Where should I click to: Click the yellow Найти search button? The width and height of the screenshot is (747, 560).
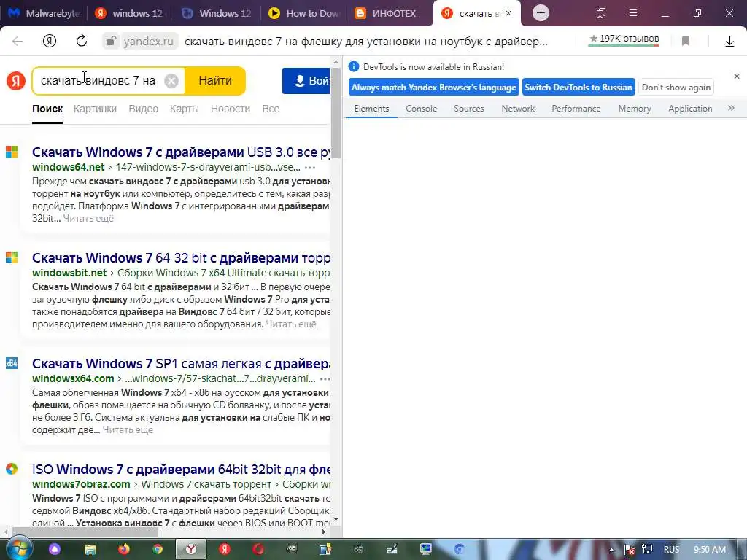tap(215, 80)
